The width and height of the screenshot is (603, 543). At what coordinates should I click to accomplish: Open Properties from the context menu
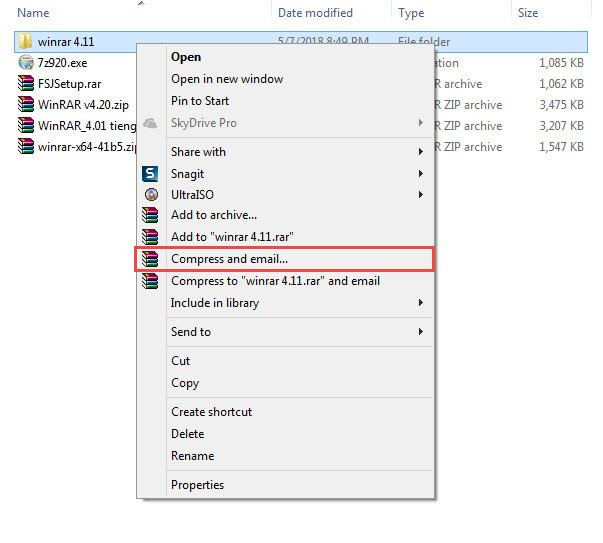click(x=285, y=485)
